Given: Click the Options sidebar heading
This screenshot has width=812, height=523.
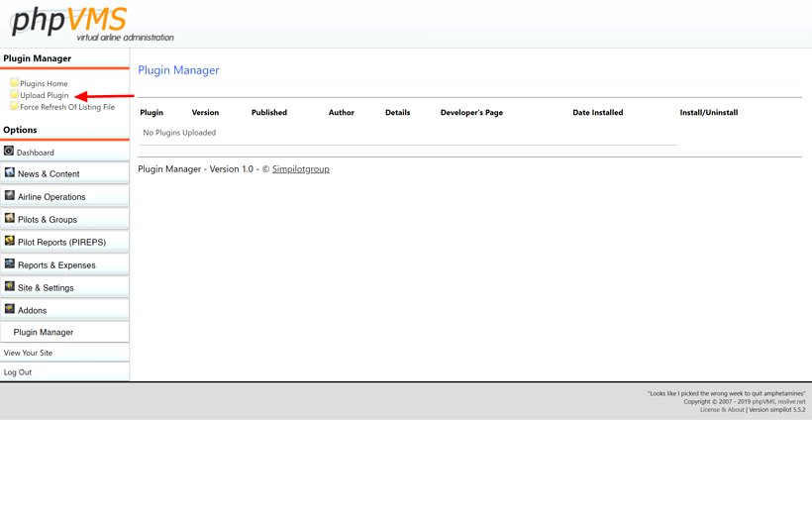Looking at the screenshot, I should tap(20, 130).
